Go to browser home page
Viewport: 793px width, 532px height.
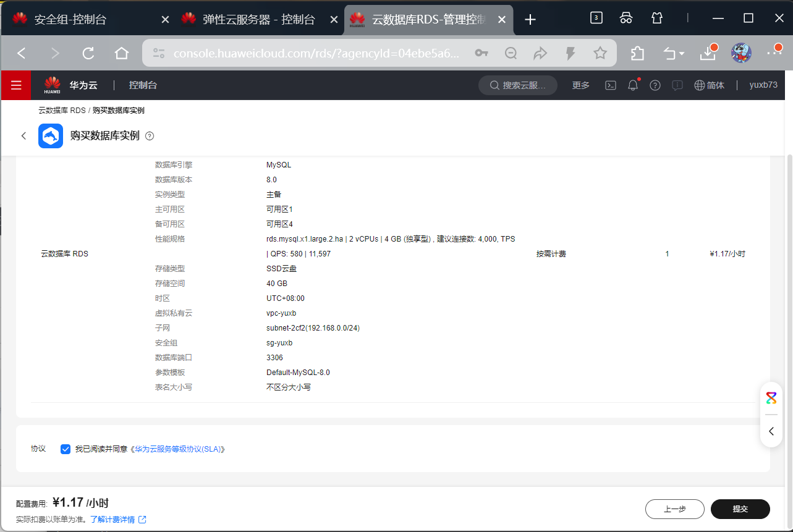pyautogui.click(x=122, y=53)
